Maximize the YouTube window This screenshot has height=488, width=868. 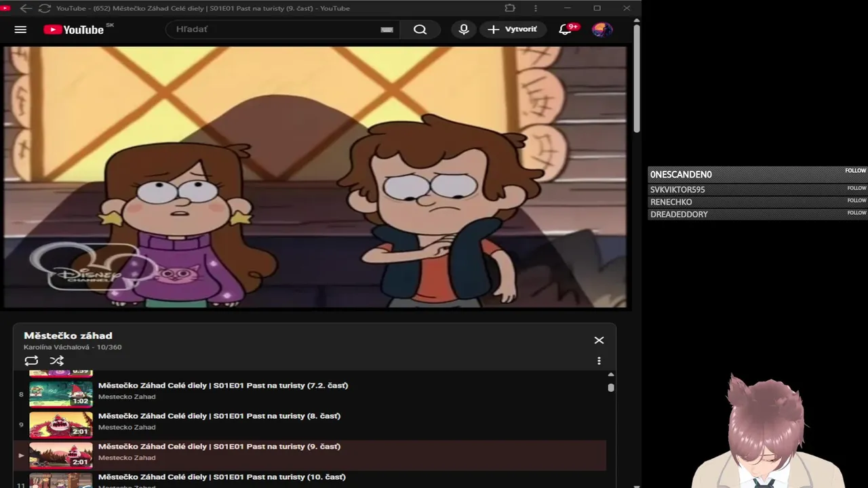click(x=597, y=8)
